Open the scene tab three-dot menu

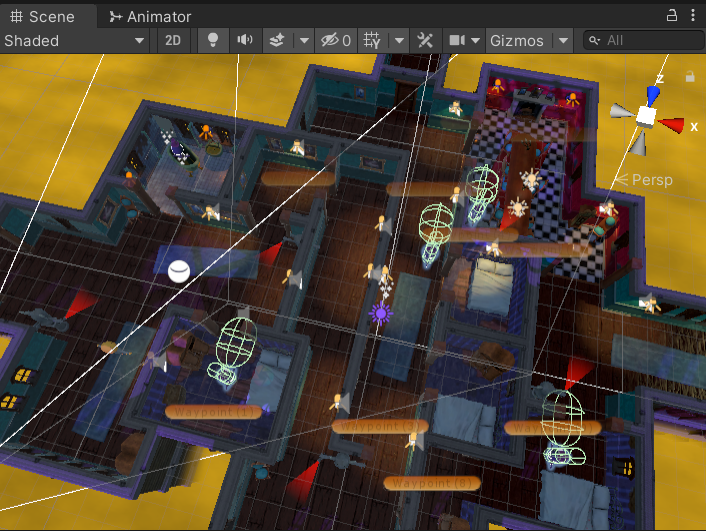692,15
